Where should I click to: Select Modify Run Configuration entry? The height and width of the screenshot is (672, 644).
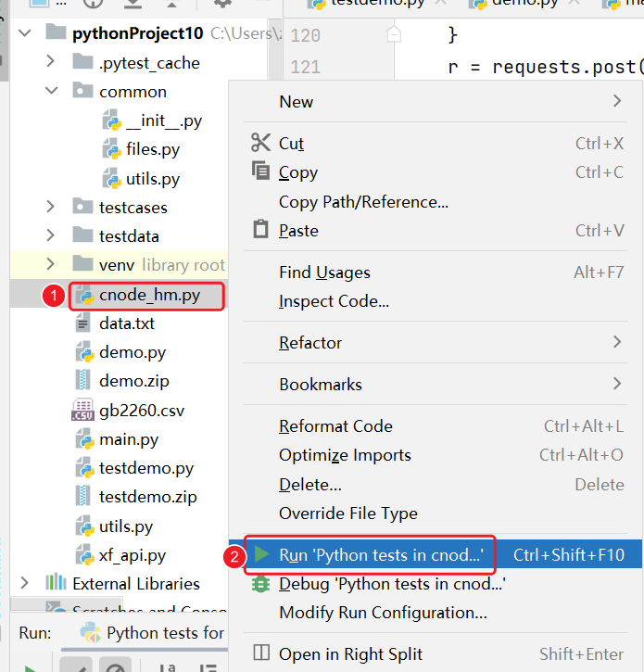436,613
